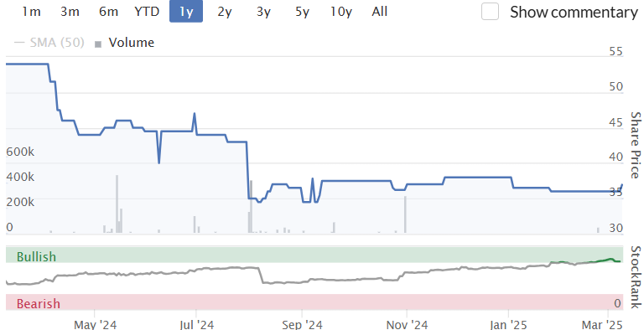Click the tallest volume bar in May
644x330 pixels.
click(117, 204)
